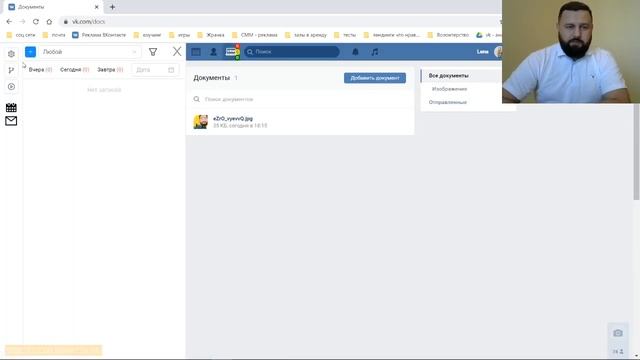Click the VK profile person icon
This screenshot has width=640, height=360.
click(x=213, y=52)
